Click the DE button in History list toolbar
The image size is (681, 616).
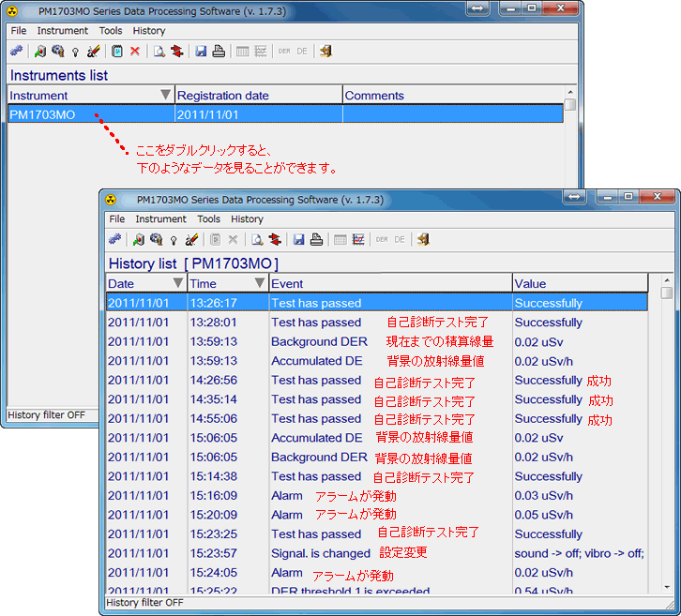[400, 239]
